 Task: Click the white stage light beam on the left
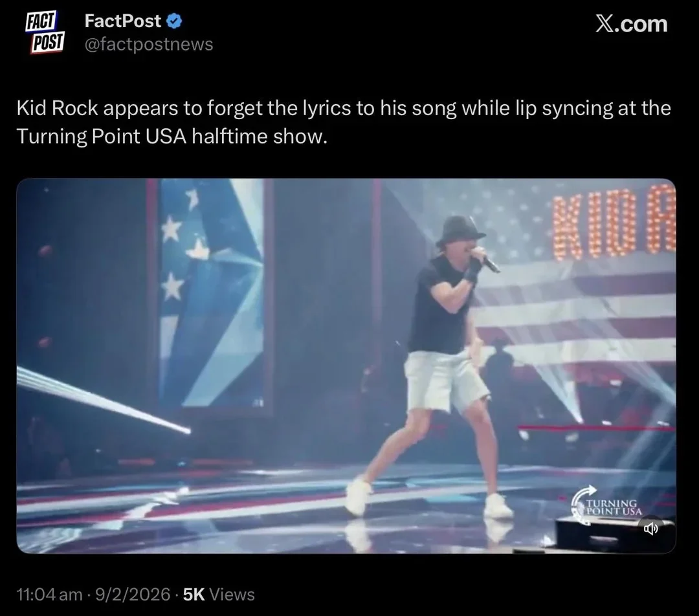(x=97, y=399)
